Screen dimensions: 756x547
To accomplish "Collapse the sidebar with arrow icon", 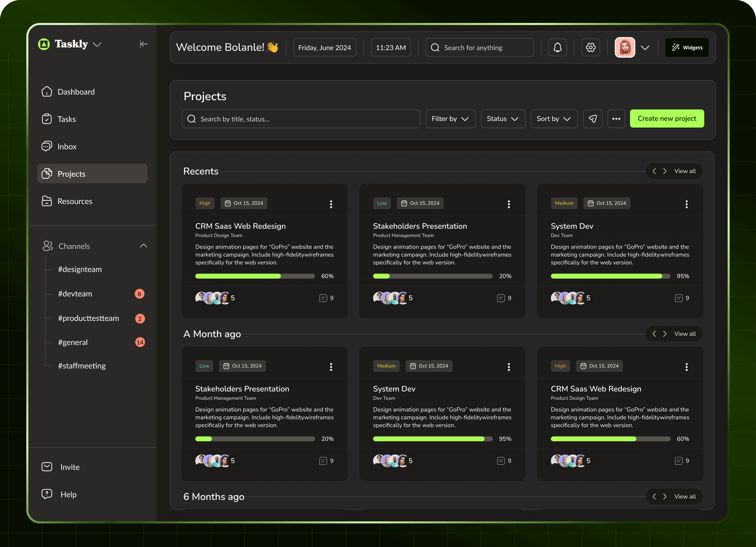I will click(143, 44).
